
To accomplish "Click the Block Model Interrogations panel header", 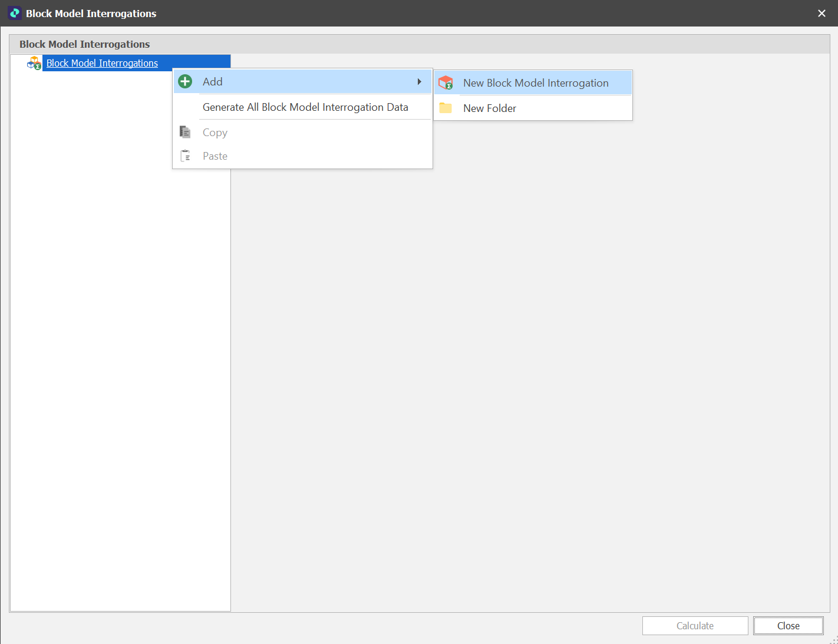I will (x=85, y=44).
